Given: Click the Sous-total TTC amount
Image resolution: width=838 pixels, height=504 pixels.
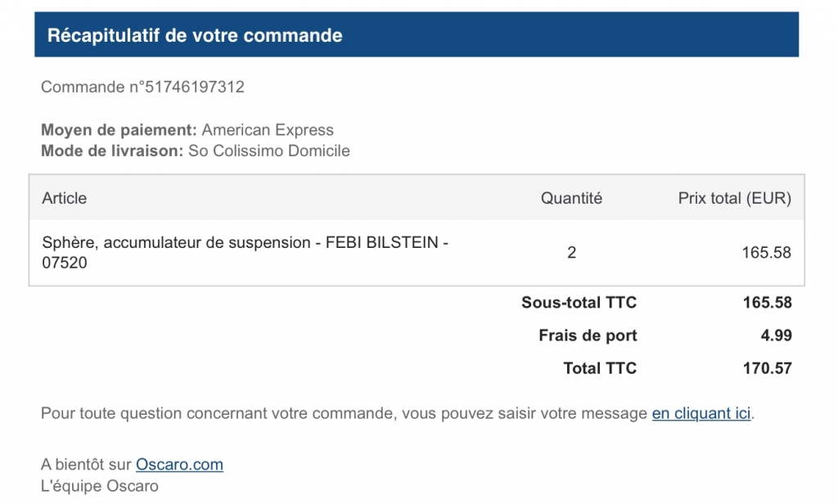Looking at the screenshot, I should [x=767, y=303].
